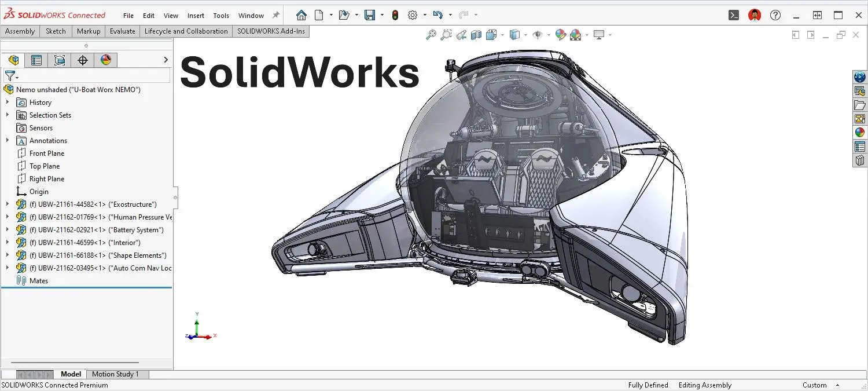Image resolution: width=868 pixels, height=391 pixels.
Task: Select the Model tab
Action: coord(71,374)
